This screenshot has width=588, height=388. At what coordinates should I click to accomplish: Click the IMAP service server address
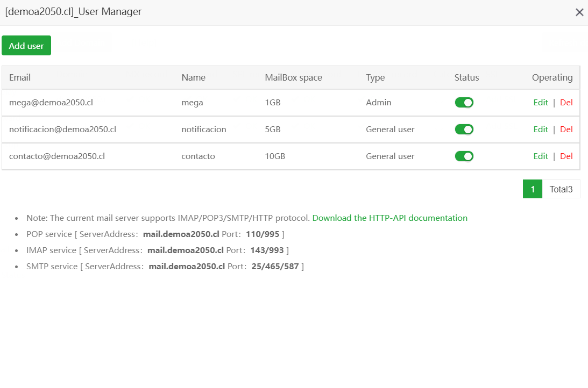coord(185,250)
